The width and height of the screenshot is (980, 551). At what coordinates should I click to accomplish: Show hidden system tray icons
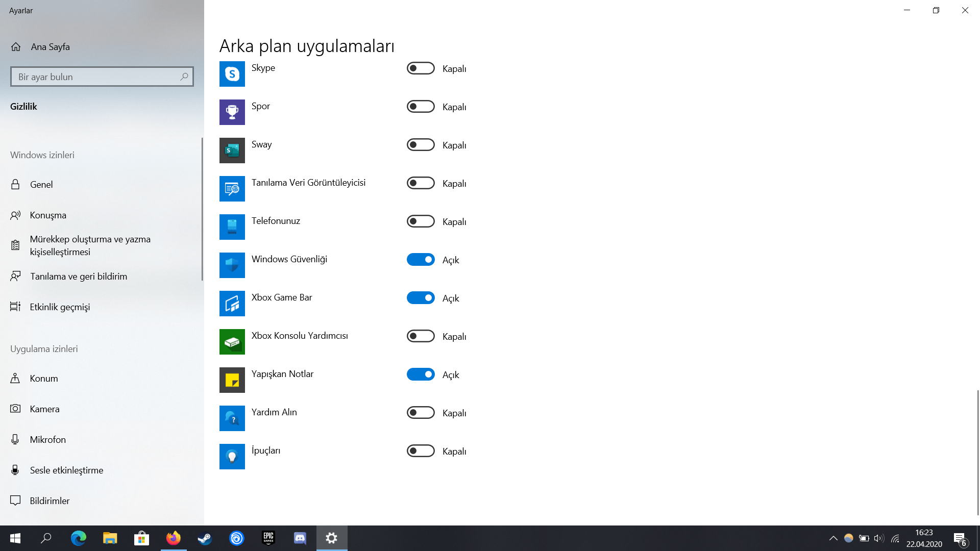pyautogui.click(x=833, y=538)
